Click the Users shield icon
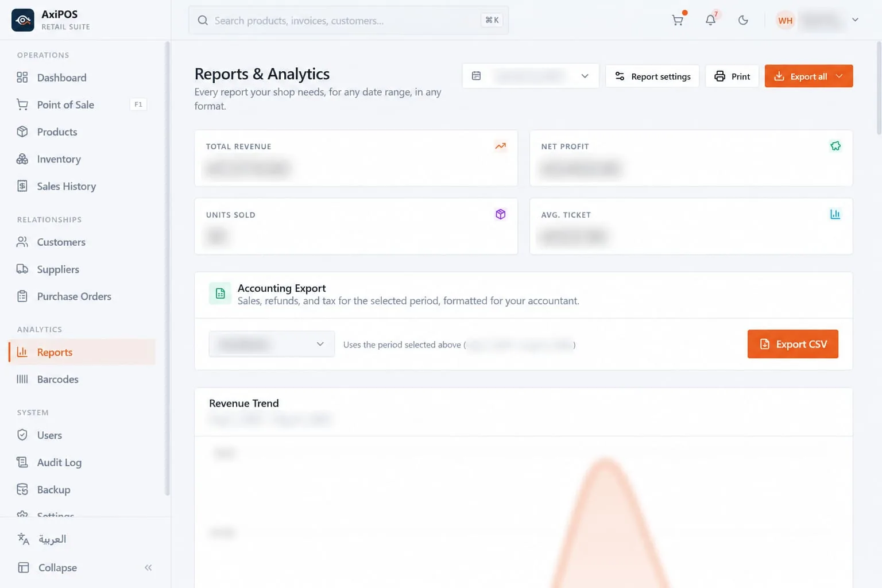 (x=22, y=435)
